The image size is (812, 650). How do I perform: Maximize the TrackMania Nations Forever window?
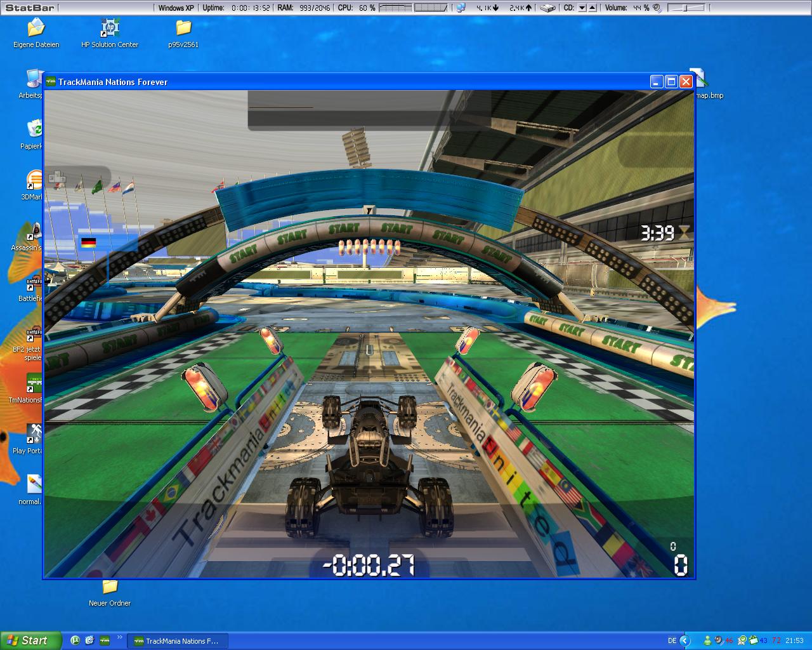(x=671, y=81)
